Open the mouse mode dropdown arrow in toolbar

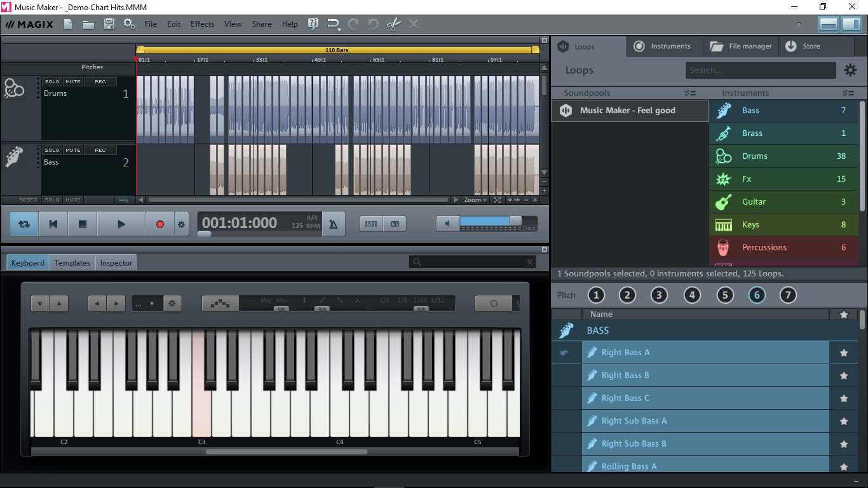[339, 29]
